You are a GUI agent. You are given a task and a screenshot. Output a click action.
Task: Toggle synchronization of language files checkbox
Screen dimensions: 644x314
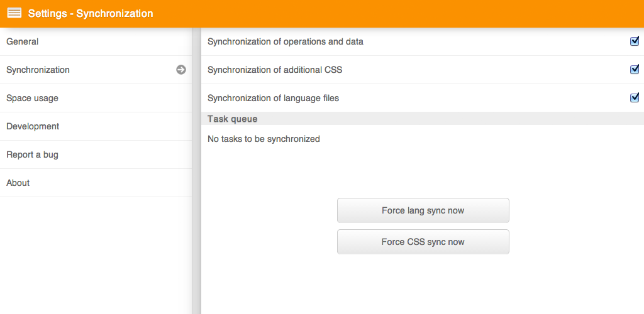coord(635,97)
